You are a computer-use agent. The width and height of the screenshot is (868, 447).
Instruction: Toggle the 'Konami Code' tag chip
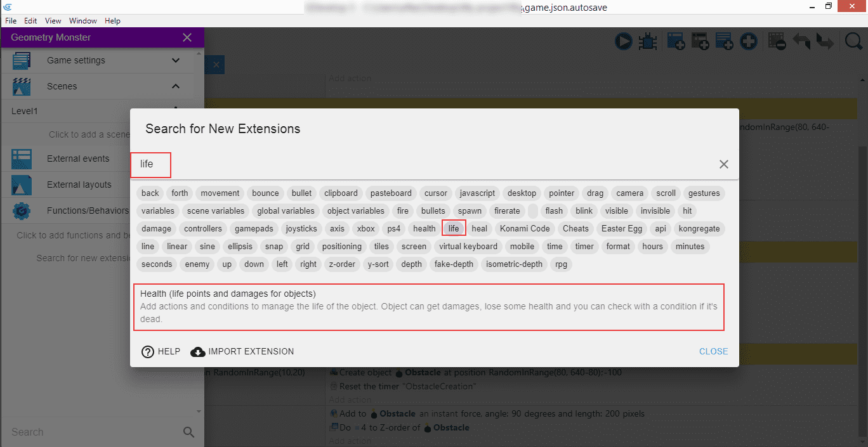525,228
